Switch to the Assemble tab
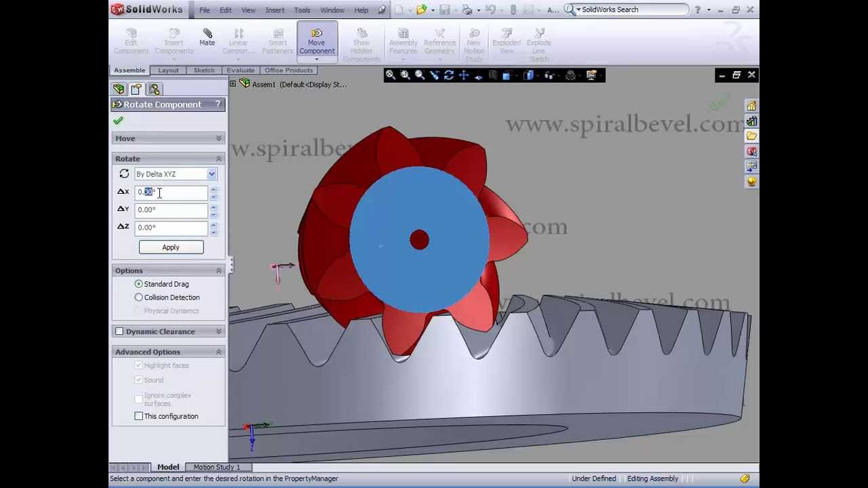868x488 pixels. (130, 70)
